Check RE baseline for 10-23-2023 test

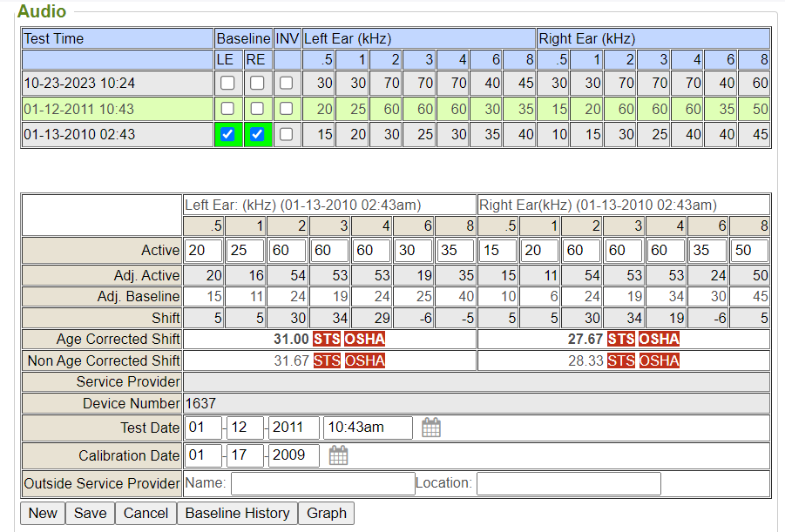click(x=256, y=84)
